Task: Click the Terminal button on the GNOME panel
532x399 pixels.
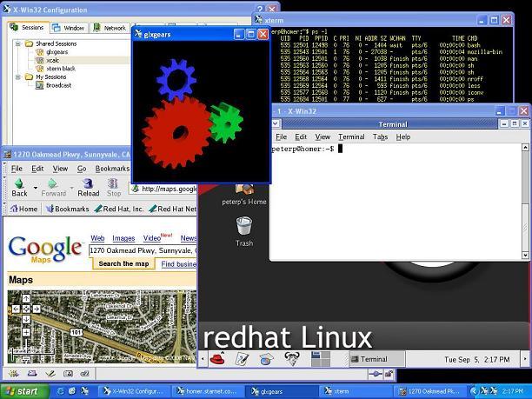Action: click(x=377, y=359)
